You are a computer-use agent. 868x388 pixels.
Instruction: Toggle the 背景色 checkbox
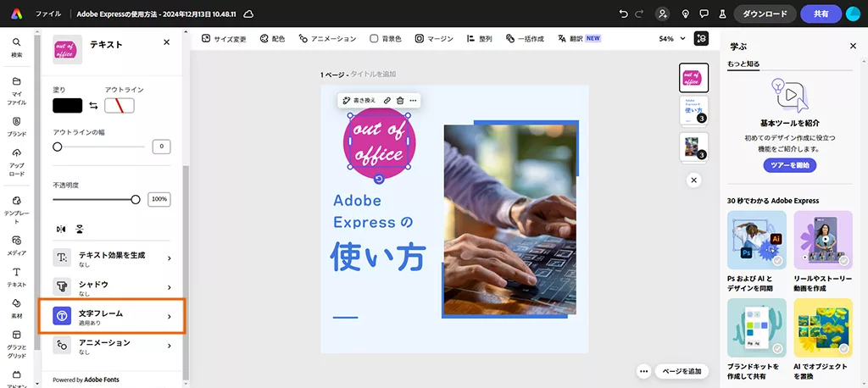pyautogui.click(x=374, y=39)
